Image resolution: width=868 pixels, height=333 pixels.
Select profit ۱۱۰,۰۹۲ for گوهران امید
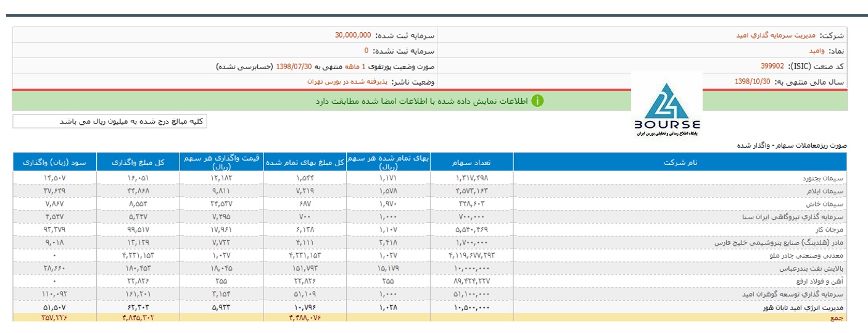coord(54,295)
